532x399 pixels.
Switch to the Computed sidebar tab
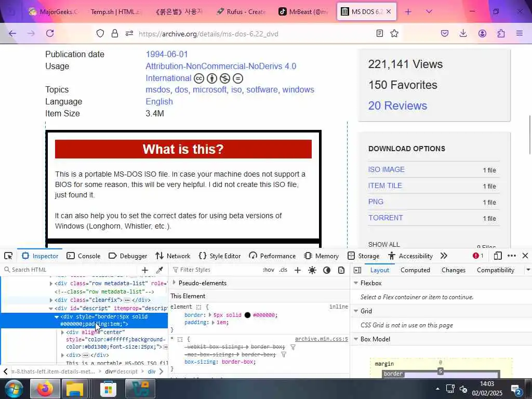tap(415, 270)
